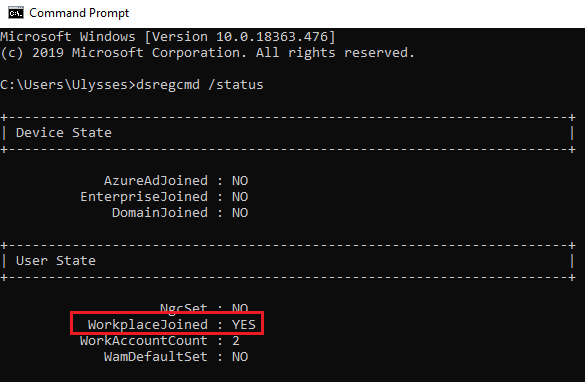Viewport: 585px width, 382px height.
Task: Click the C:\Users\Ulysses prompt path
Action: coord(64,85)
